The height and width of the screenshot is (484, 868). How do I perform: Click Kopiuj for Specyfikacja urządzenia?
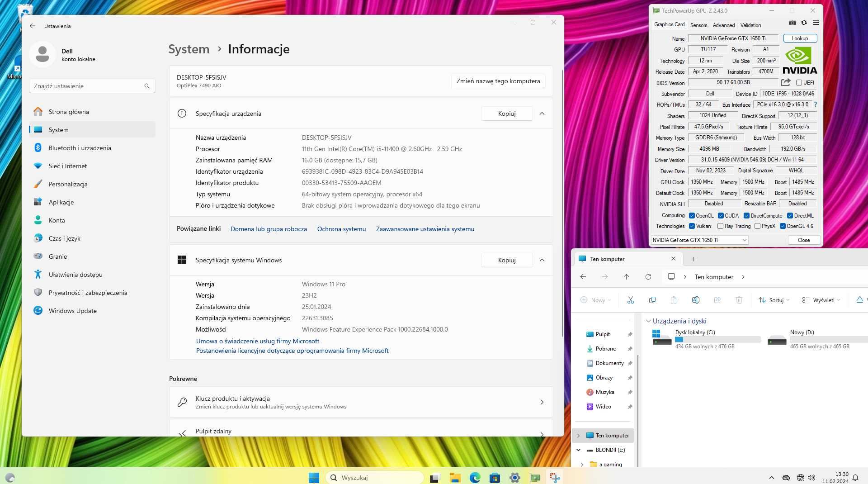pyautogui.click(x=506, y=114)
